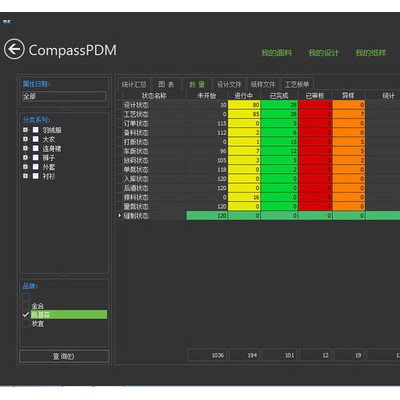
Task: Click the yellow 进行中 cell of 设计状态
Action: [x=244, y=105]
